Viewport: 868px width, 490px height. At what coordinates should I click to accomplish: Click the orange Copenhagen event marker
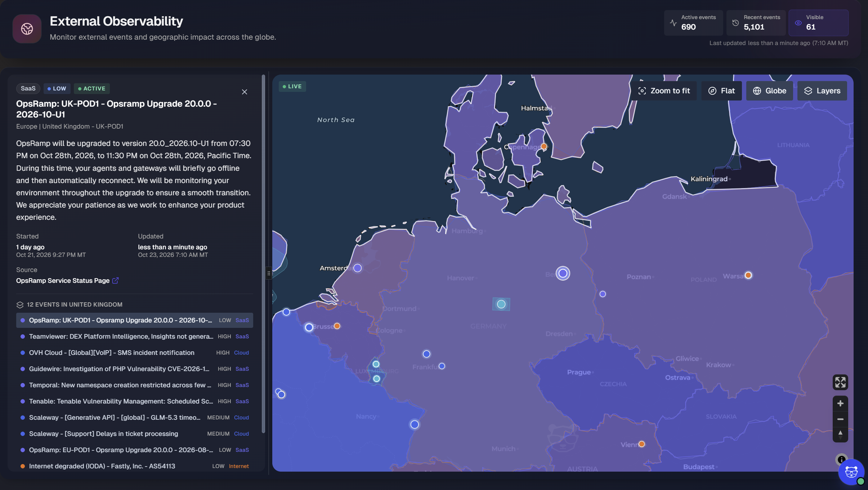(544, 146)
